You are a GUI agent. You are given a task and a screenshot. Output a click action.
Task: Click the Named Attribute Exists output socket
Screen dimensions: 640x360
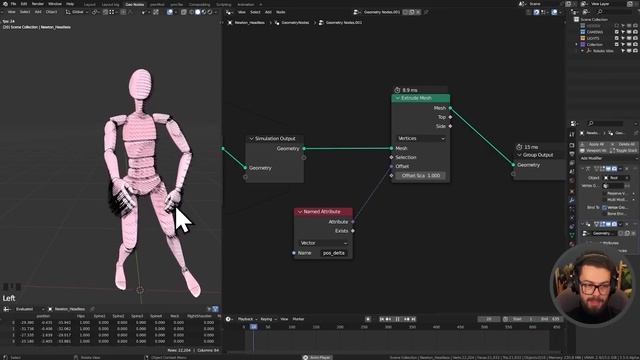pyautogui.click(x=353, y=231)
